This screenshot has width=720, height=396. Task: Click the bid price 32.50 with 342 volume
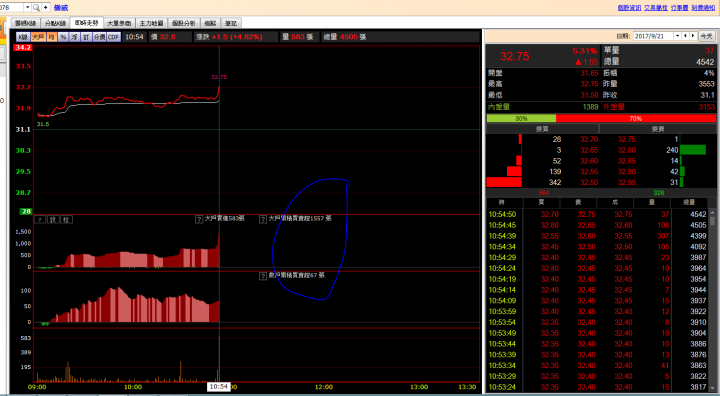589,182
